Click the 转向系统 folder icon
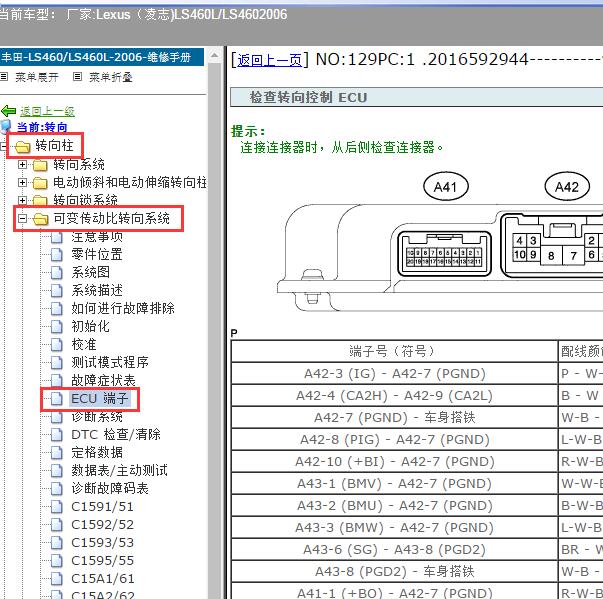The image size is (603, 599). [40, 165]
